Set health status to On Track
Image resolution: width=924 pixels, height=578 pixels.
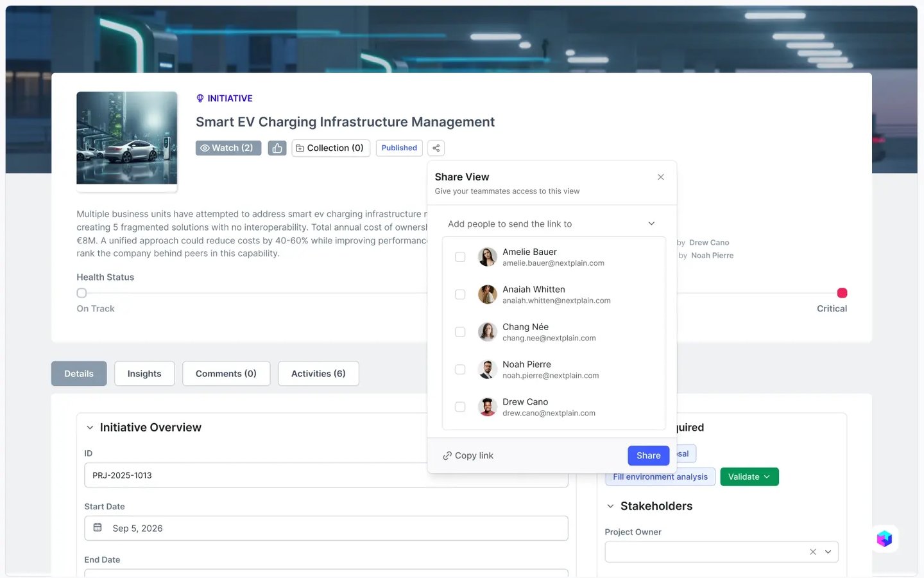coord(81,293)
